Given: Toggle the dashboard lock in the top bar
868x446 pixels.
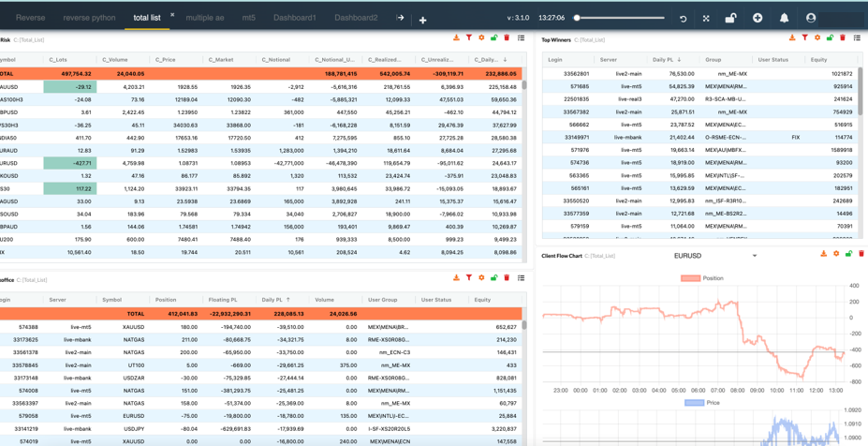Looking at the screenshot, I should pos(730,18).
